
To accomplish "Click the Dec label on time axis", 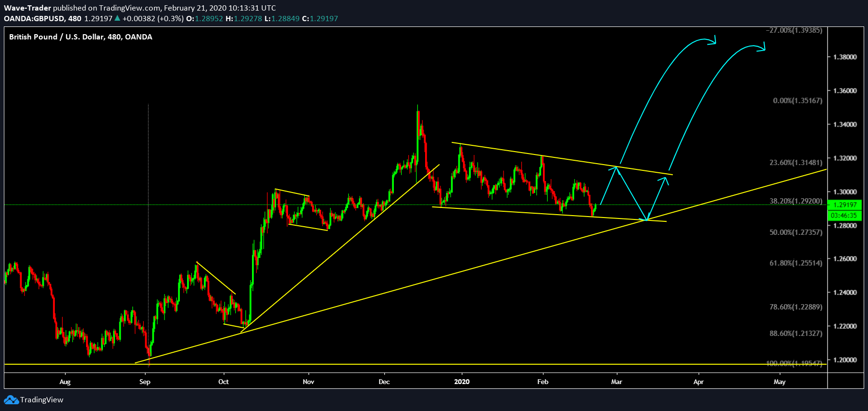I will pyautogui.click(x=384, y=382).
